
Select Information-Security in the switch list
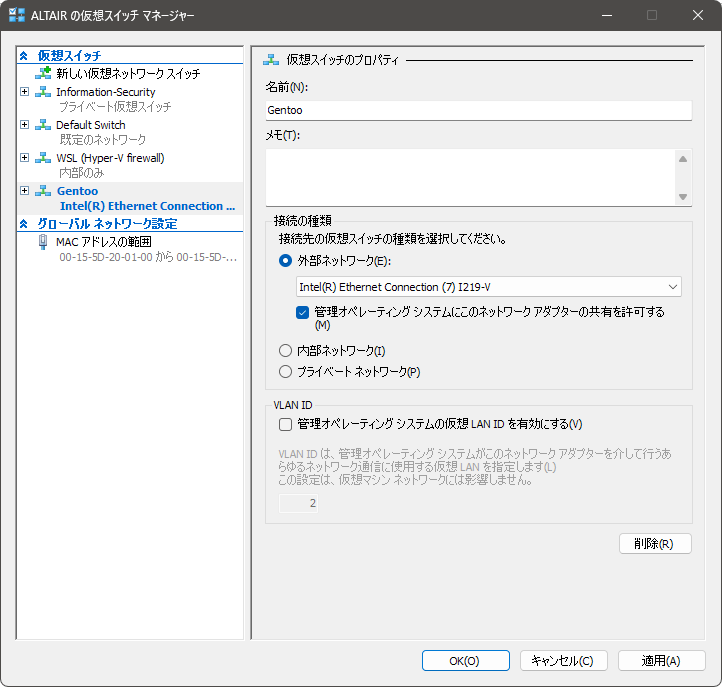point(105,92)
